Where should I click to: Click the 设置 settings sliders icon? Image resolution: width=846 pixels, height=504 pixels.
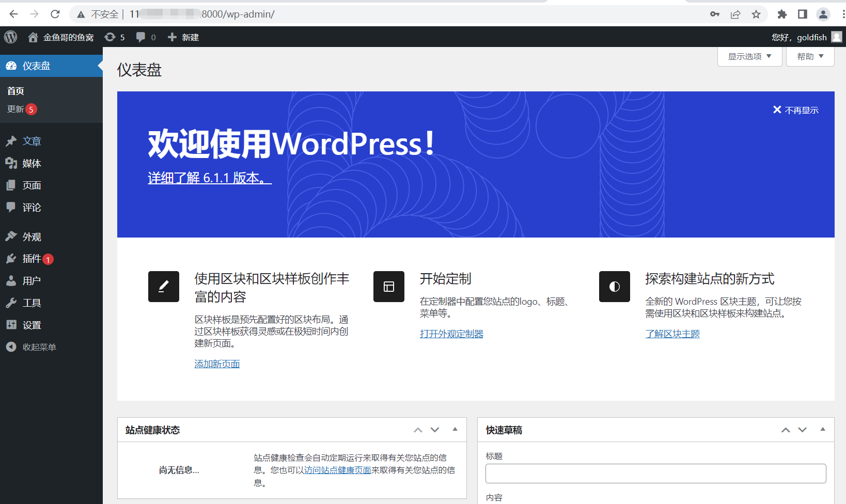(11, 325)
